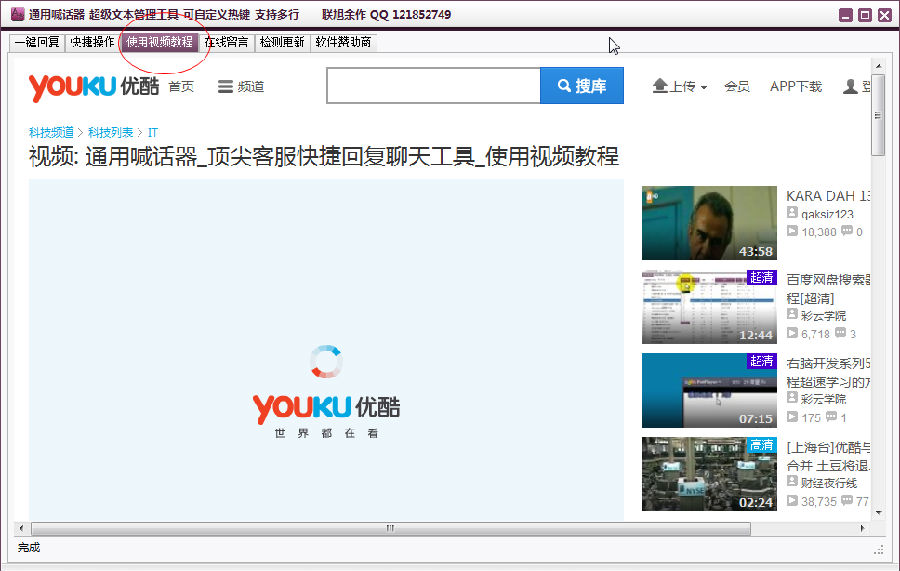Click the vertical scrollbar down arrow
This screenshot has width=900, height=571.
click(x=878, y=513)
